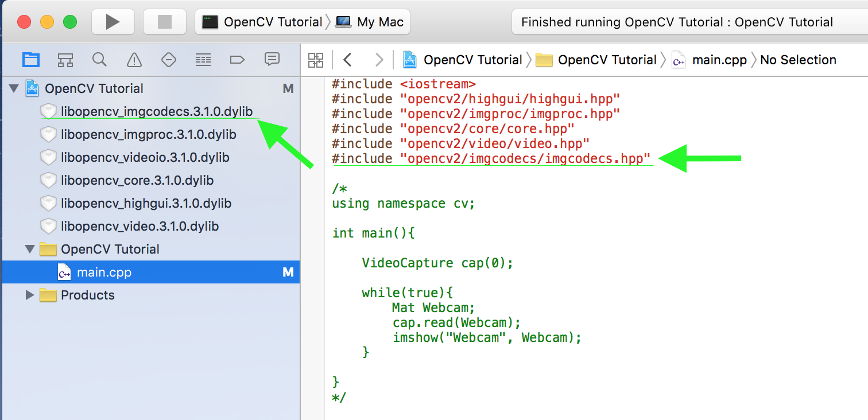Open the related items grid menu
Screen dimensions: 868x420
[x=316, y=60]
